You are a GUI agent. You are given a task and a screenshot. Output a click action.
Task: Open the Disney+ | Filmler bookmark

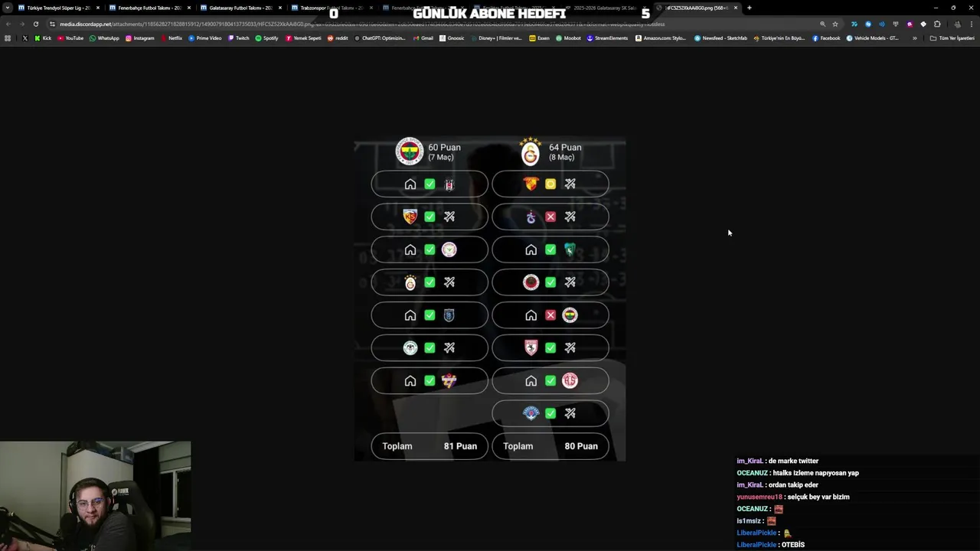(x=495, y=38)
